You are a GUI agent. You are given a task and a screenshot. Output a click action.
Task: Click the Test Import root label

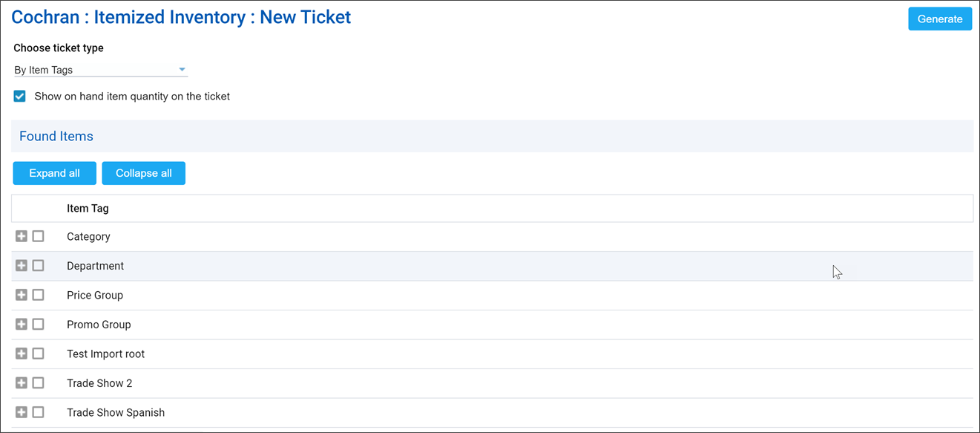pyautogui.click(x=105, y=354)
